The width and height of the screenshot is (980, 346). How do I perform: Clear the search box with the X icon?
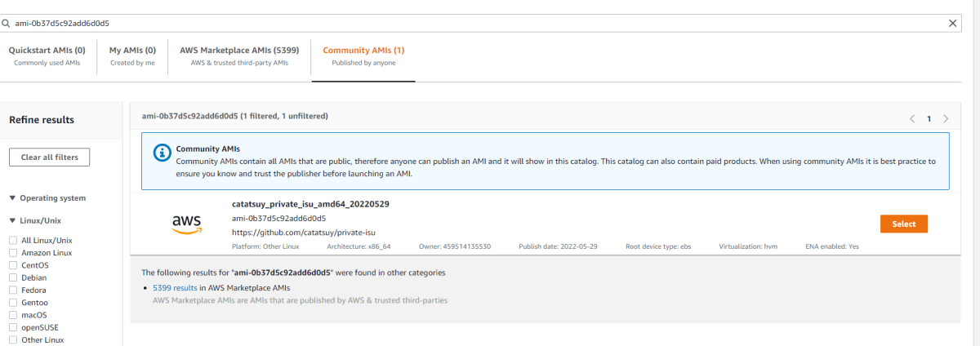(952, 24)
